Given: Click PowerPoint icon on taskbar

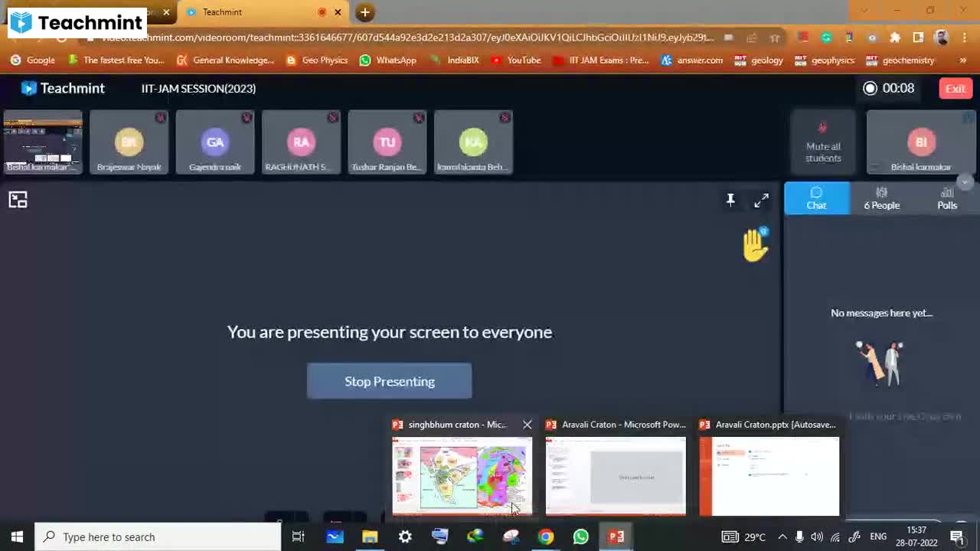Looking at the screenshot, I should (616, 536).
